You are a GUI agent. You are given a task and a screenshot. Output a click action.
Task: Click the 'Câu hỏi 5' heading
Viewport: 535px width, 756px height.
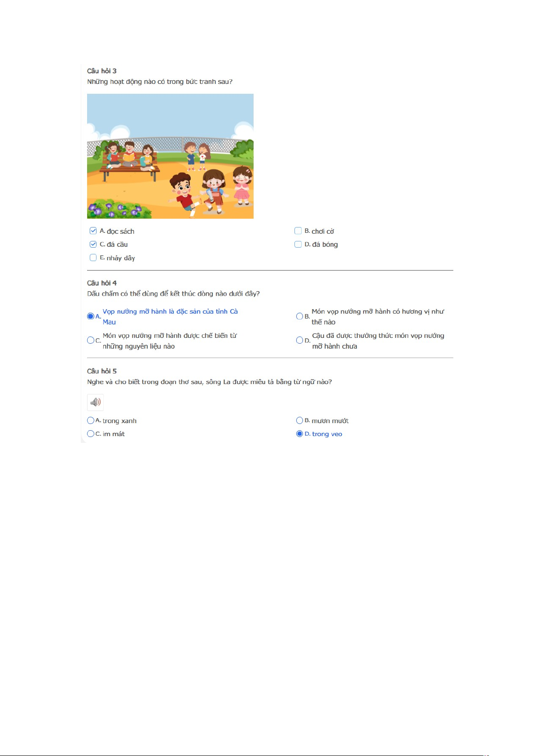point(102,371)
